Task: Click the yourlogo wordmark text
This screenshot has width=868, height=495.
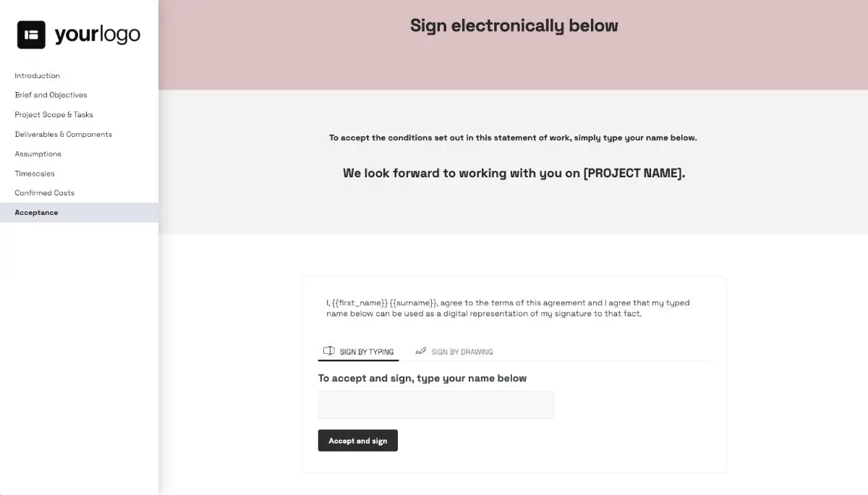Action: [x=97, y=33]
